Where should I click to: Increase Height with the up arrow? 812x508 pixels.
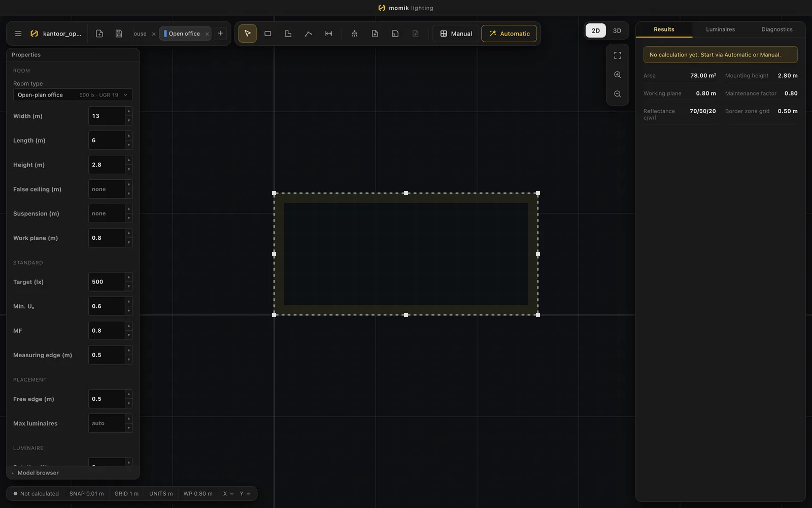click(129, 160)
